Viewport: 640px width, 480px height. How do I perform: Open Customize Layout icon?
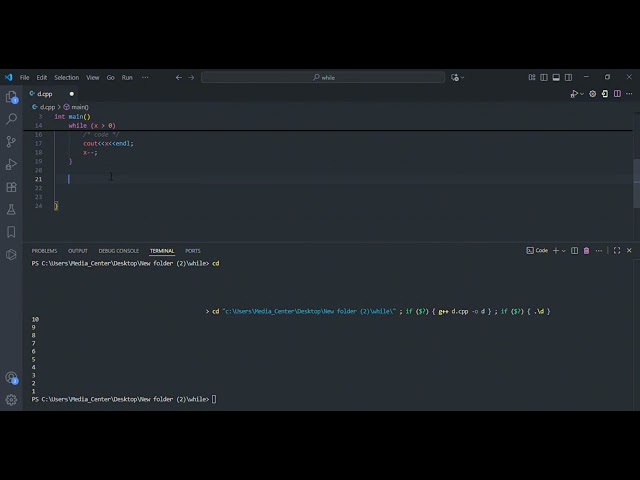(x=532, y=77)
